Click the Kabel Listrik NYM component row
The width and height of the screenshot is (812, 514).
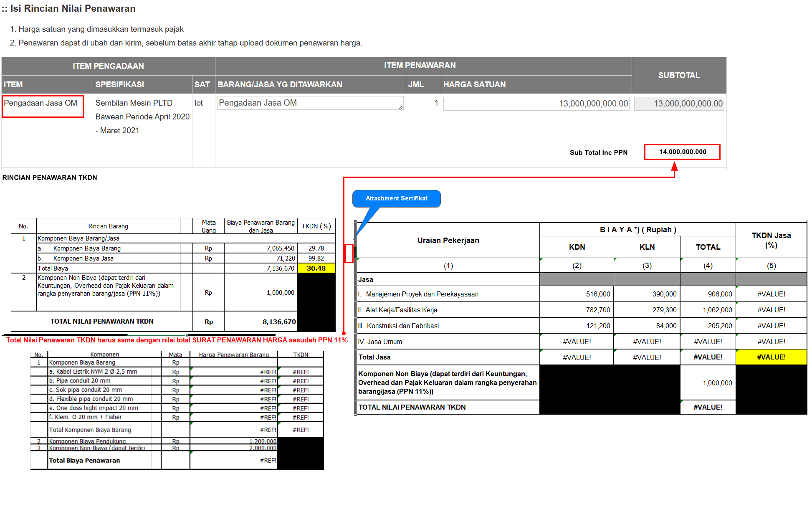pyautogui.click(x=93, y=372)
